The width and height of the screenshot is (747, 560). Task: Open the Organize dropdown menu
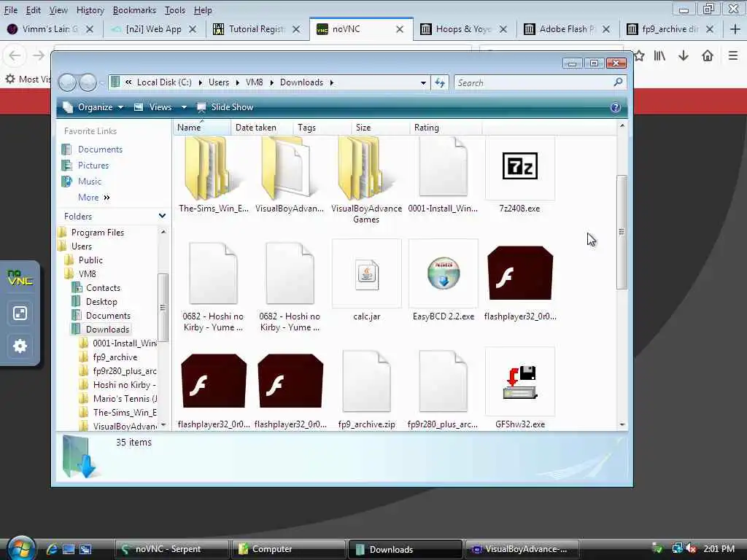point(94,107)
